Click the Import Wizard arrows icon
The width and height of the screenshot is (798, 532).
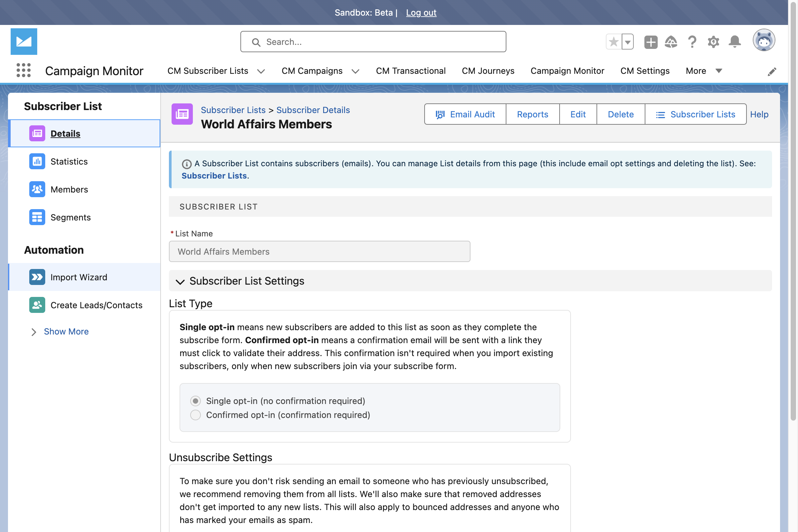click(x=37, y=277)
